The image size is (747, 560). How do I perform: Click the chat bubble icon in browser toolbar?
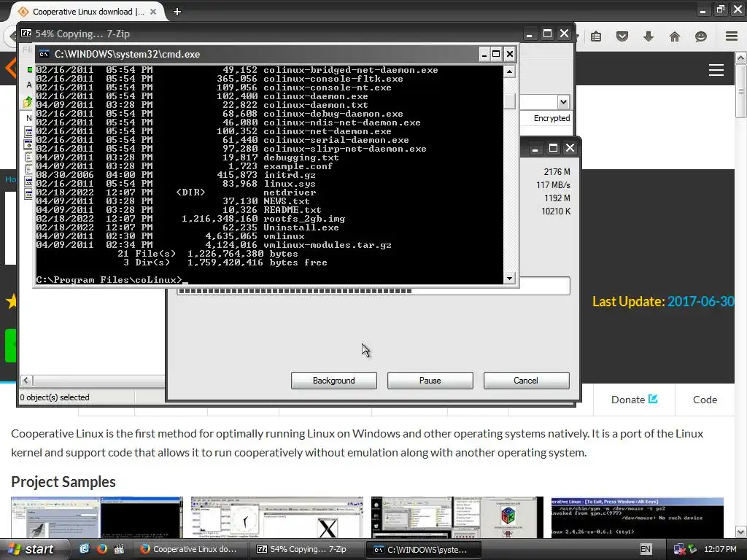[x=701, y=36]
